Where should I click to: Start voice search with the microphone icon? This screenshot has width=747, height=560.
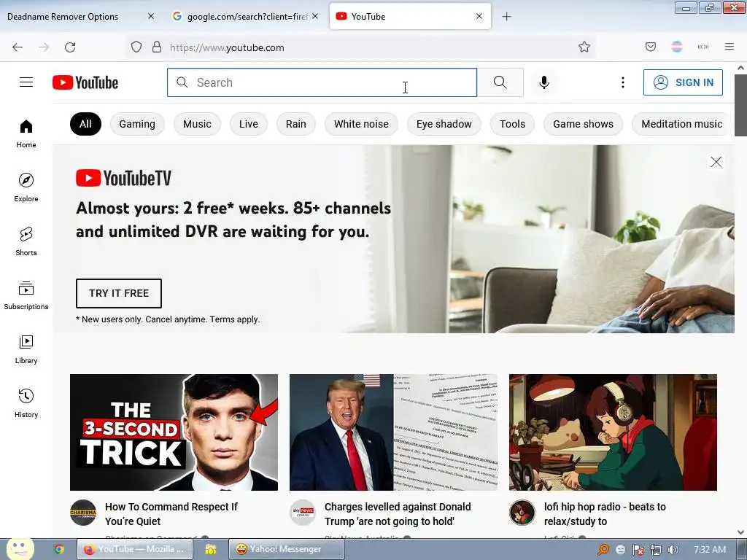(544, 82)
